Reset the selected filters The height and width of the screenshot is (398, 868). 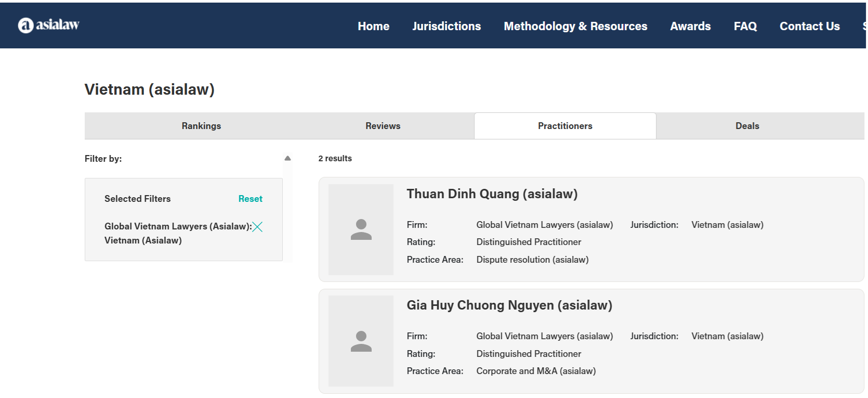[250, 199]
